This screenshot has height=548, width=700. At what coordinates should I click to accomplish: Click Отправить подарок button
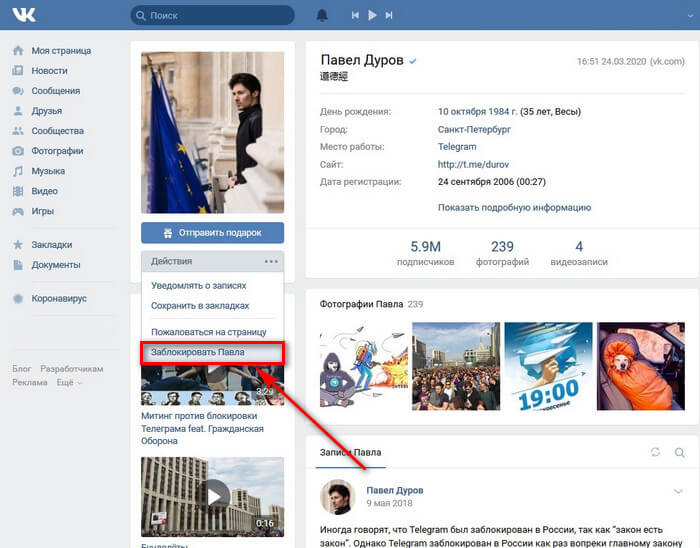pos(212,233)
